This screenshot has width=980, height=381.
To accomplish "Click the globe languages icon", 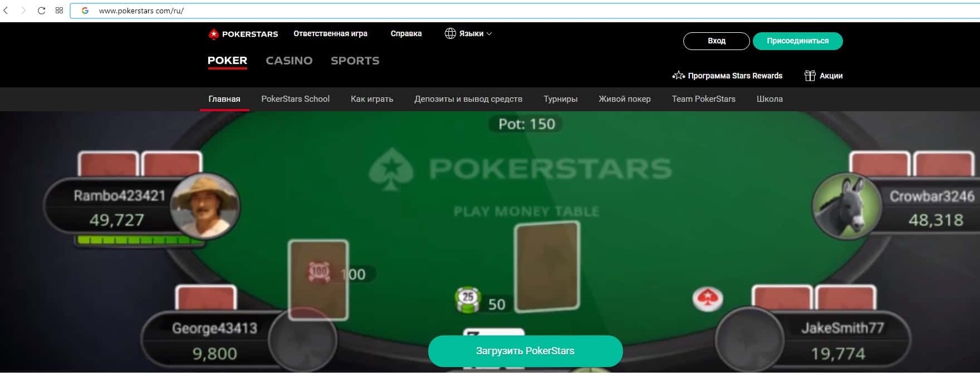I will 450,33.
